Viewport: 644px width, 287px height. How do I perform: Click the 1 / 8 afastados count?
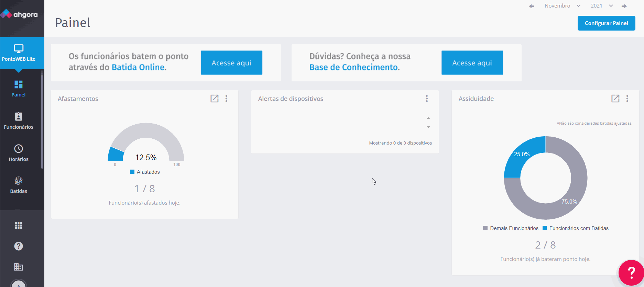coord(145,189)
